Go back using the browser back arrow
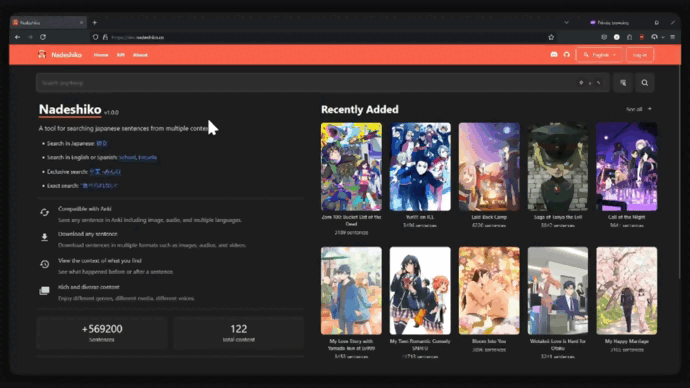690x388 pixels. point(18,37)
